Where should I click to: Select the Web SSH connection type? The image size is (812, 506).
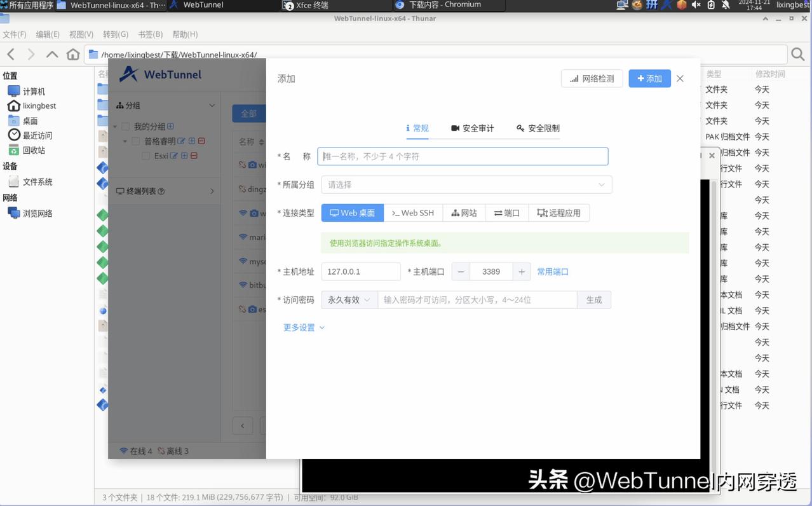tap(413, 213)
